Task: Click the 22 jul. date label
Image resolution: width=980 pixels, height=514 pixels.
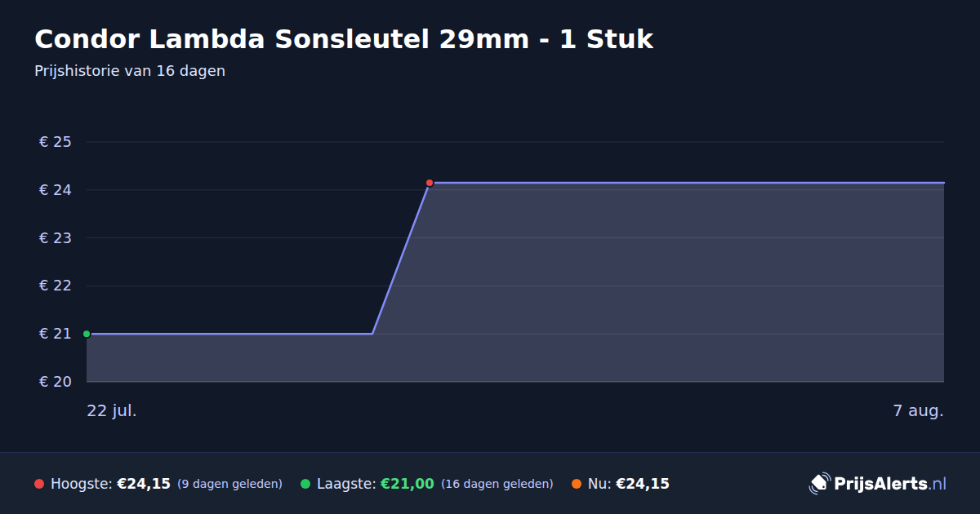Action: tap(112, 411)
